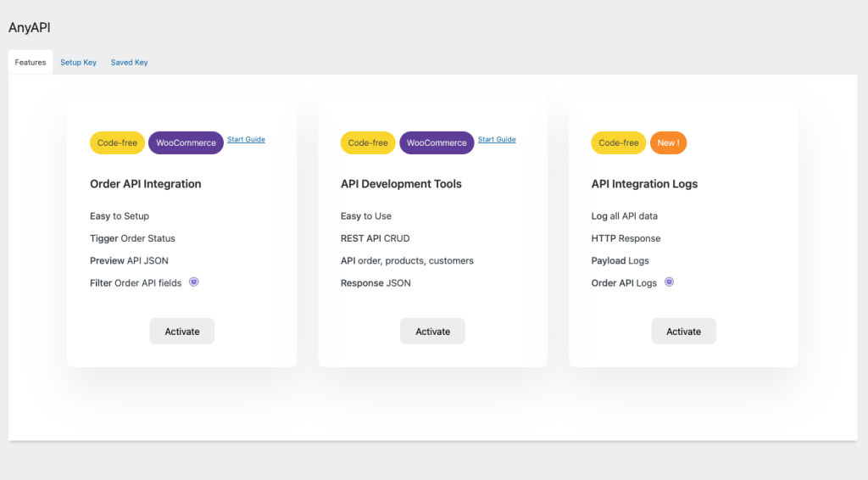This screenshot has width=868, height=480.
Task: Click WooCommerce badge on Order API Integration card
Action: [x=186, y=142]
